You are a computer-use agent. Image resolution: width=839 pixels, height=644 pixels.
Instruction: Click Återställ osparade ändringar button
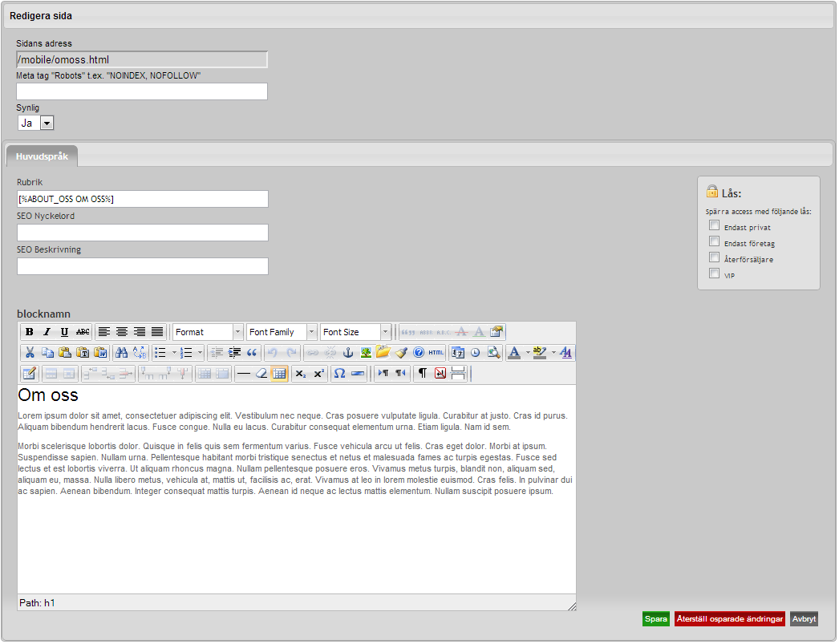point(730,619)
